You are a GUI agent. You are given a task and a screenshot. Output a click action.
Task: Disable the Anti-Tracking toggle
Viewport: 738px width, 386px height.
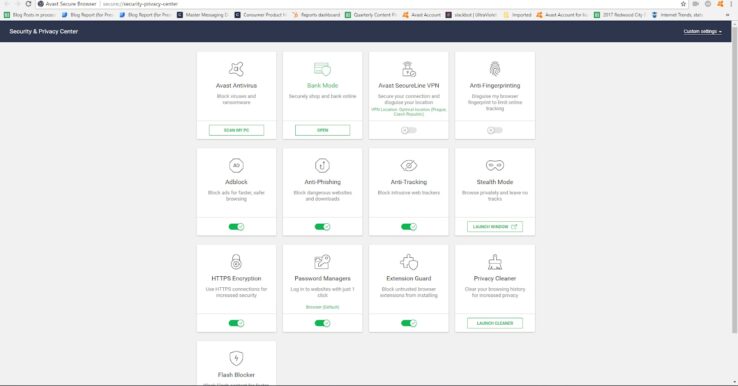click(x=409, y=227)
